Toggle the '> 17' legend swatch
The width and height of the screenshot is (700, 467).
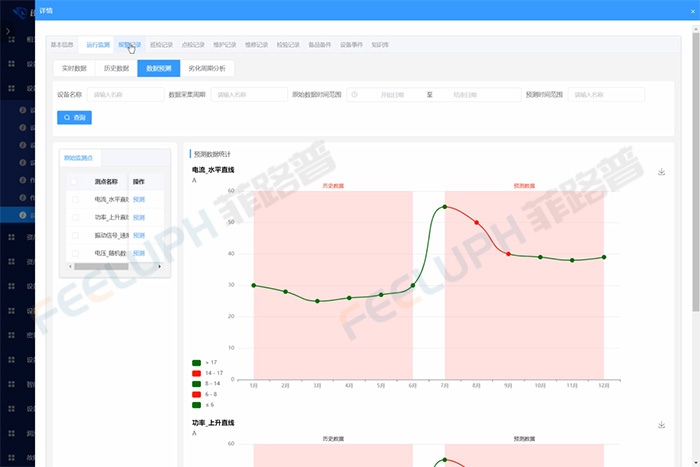(x=196, y=363)
